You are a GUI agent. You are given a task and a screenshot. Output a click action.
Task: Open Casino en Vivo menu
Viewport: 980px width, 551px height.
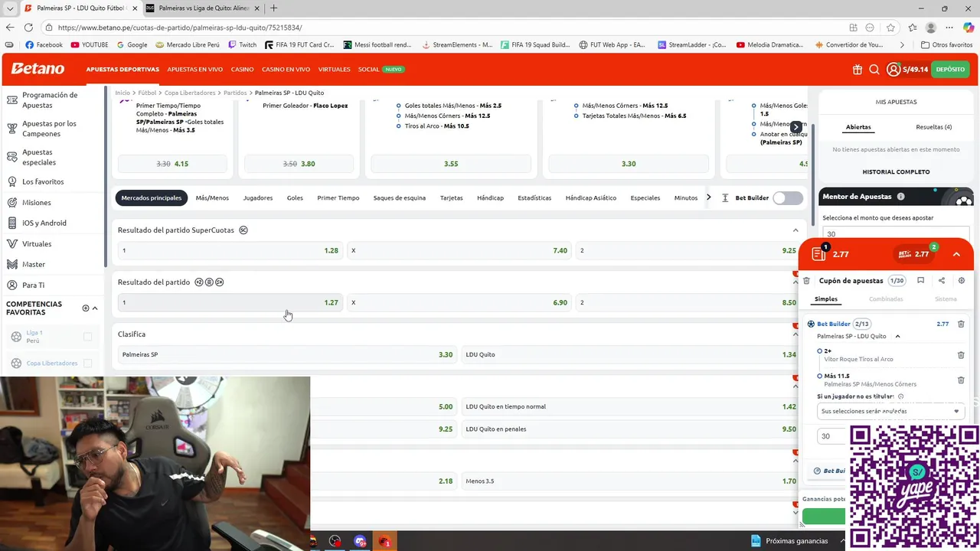click(x=286, y=70)
